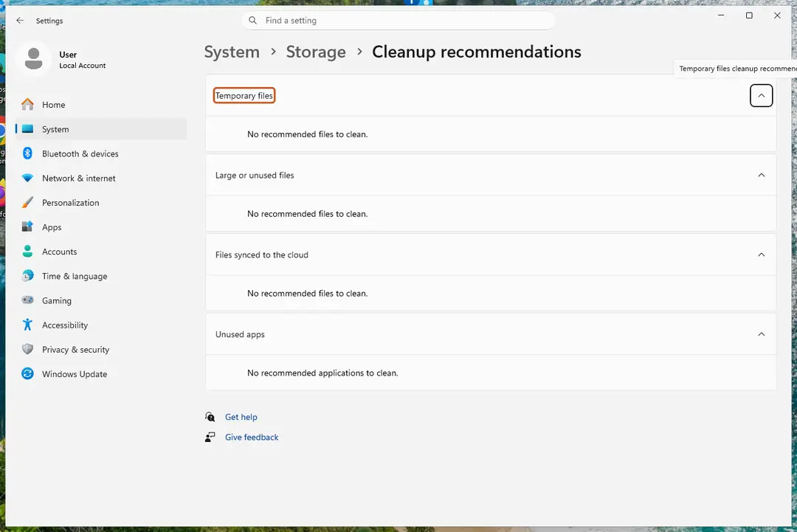797x532 pixels.
Task: Click the Privacy & security shield icon
Action: click(27, 350)
